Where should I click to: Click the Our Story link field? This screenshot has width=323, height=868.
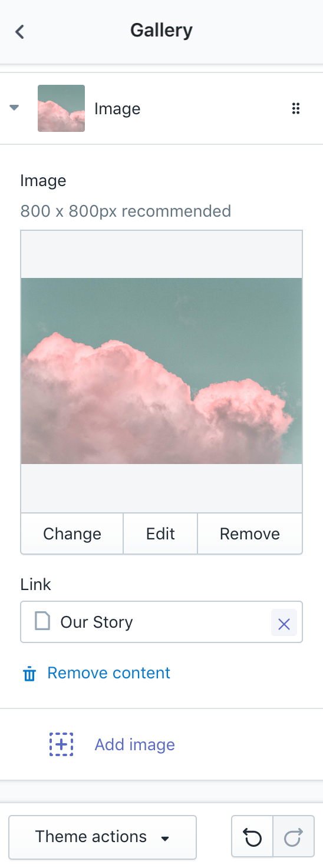click(x=161, y=622)
